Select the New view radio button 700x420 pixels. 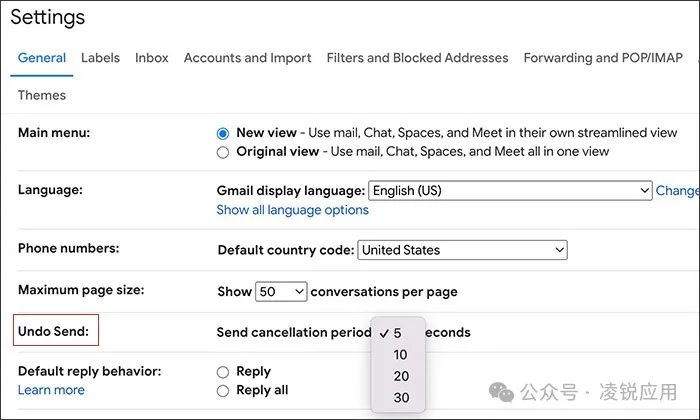click(x=223, y=133)
